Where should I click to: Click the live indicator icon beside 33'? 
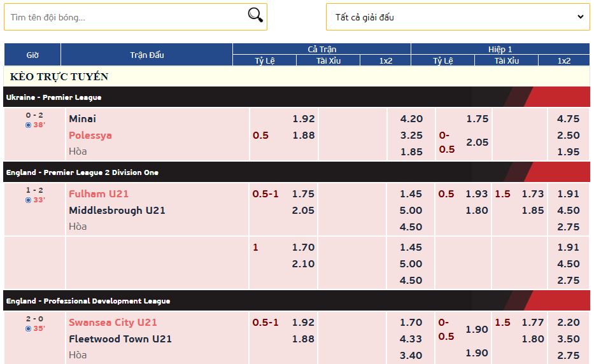pyautogui.click(x=28, y=200)
